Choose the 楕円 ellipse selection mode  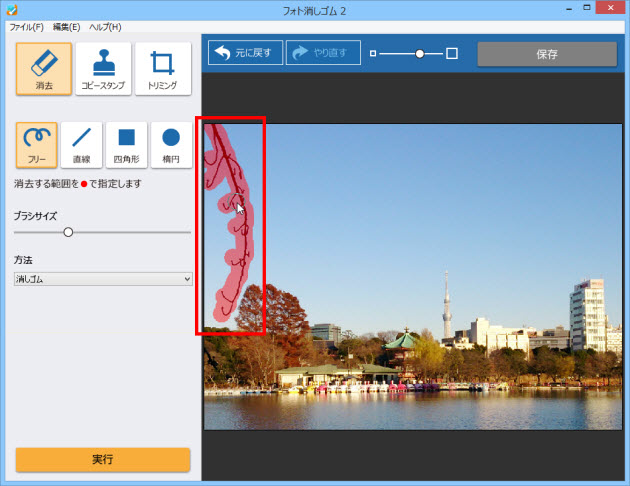[x=171, y=145]
